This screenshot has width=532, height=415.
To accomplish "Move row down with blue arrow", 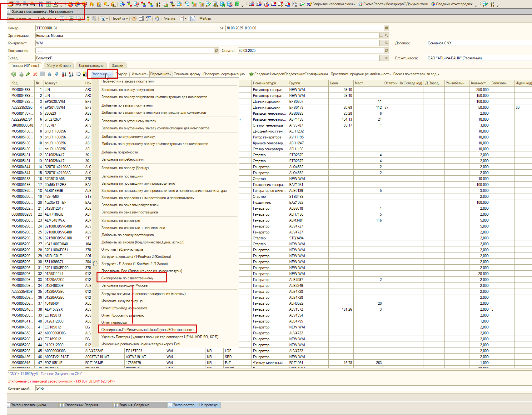I will coord(57,74).
